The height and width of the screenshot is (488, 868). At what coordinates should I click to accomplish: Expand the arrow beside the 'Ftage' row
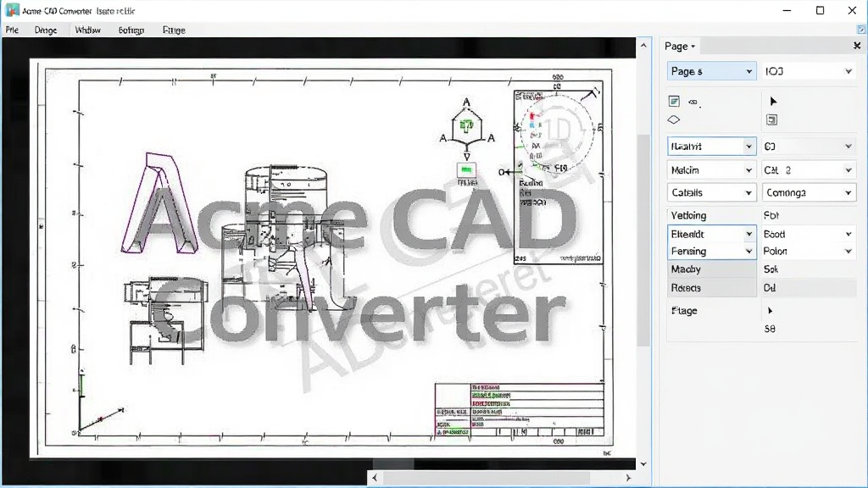tap(770, 310)
